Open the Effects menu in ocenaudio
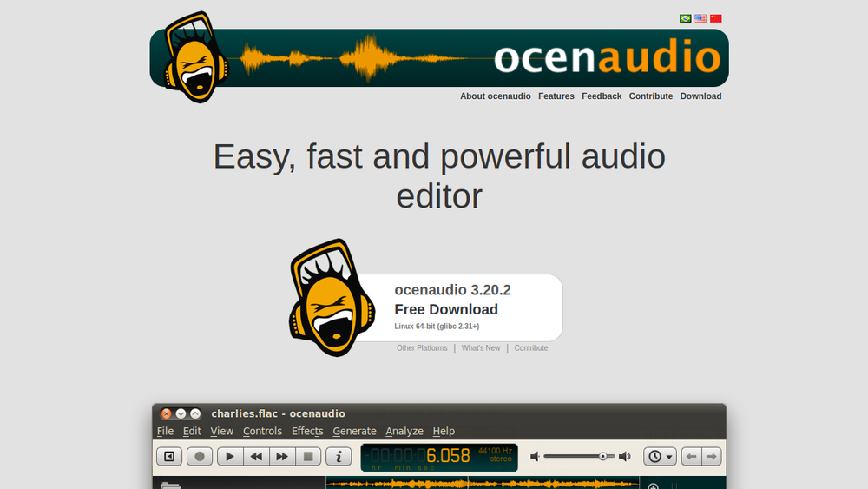 (x=307, y=431)
